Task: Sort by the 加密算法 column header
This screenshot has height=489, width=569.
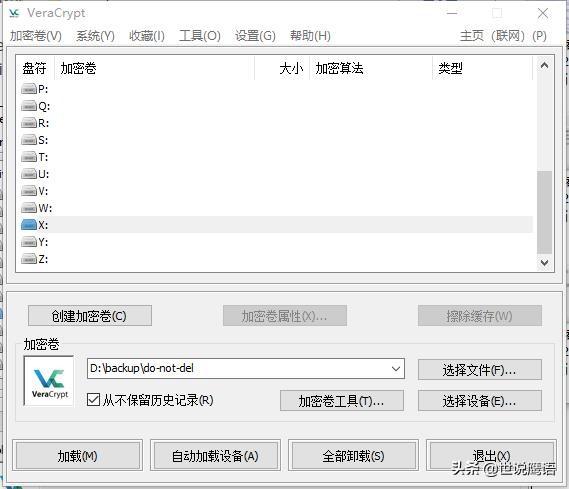Action: click(x=371, y=68)
